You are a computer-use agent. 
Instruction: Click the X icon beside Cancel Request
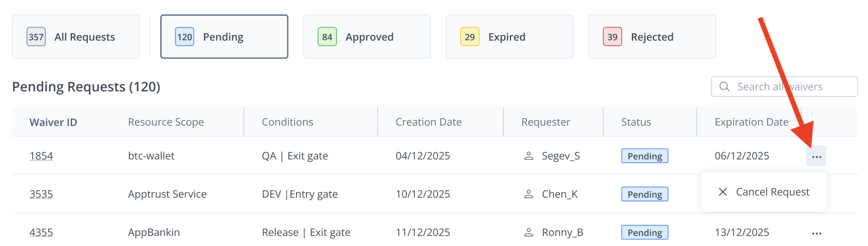[x=722, y=192]
